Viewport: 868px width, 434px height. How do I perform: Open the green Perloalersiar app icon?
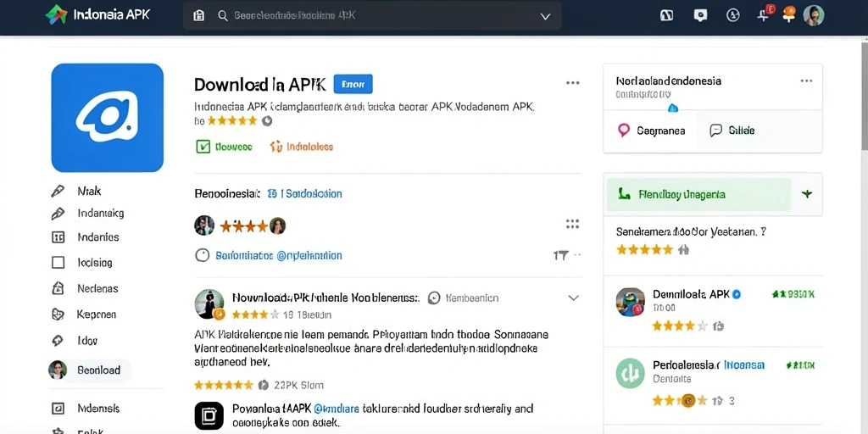pos(631,373)
